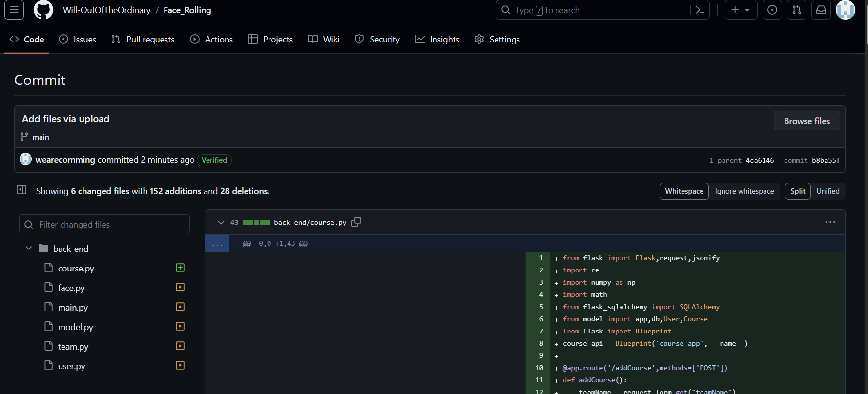
Task: Select face.py in the file tree
Action: [x=71, y=288]
